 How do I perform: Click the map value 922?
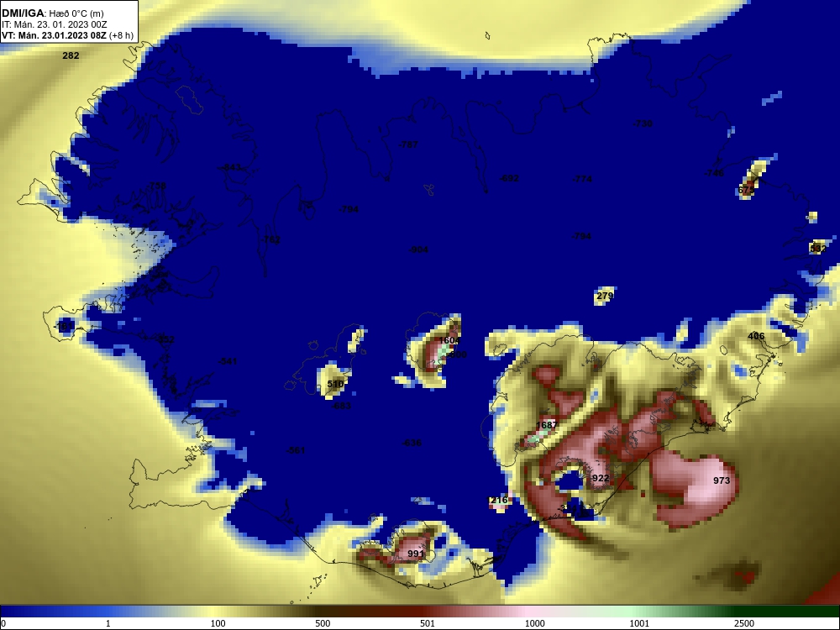pyautogui.click(x=601, y=478)
